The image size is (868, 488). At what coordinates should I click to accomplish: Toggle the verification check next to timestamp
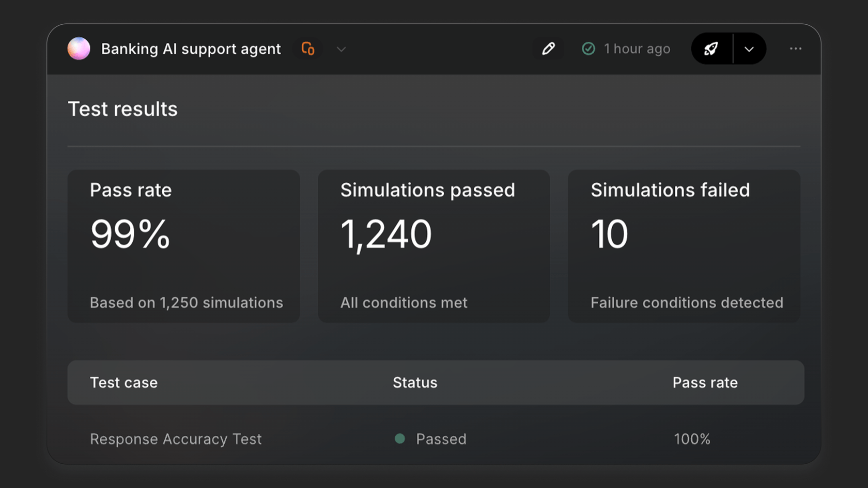pos(588,49)
